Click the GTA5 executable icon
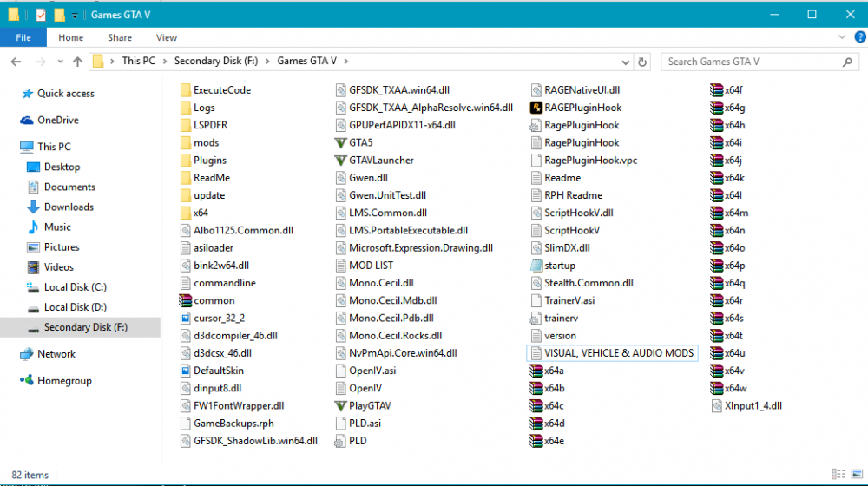The height and width of the screenshot is (486, 868). point(340,143)
